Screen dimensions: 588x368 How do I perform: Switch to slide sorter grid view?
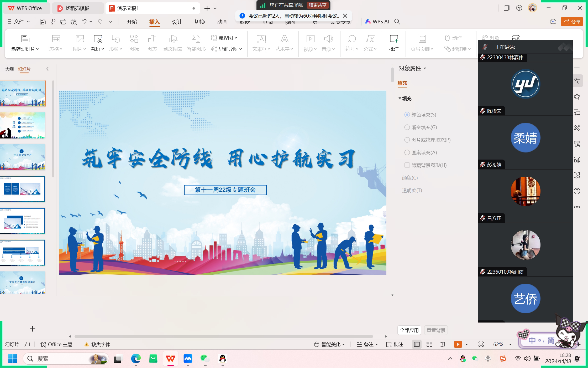[429, 344]
